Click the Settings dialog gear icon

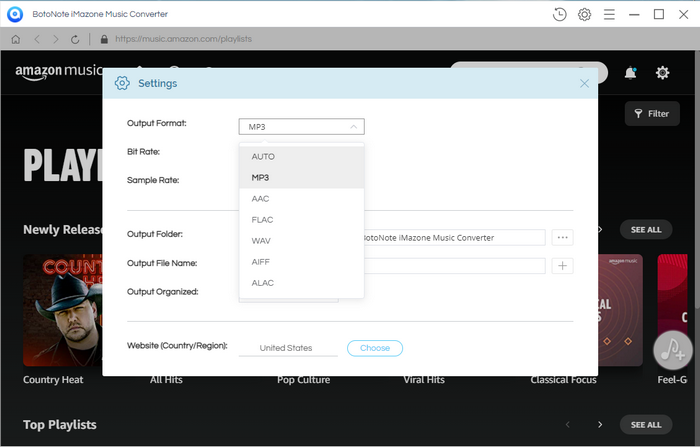(x=122, y=83)
